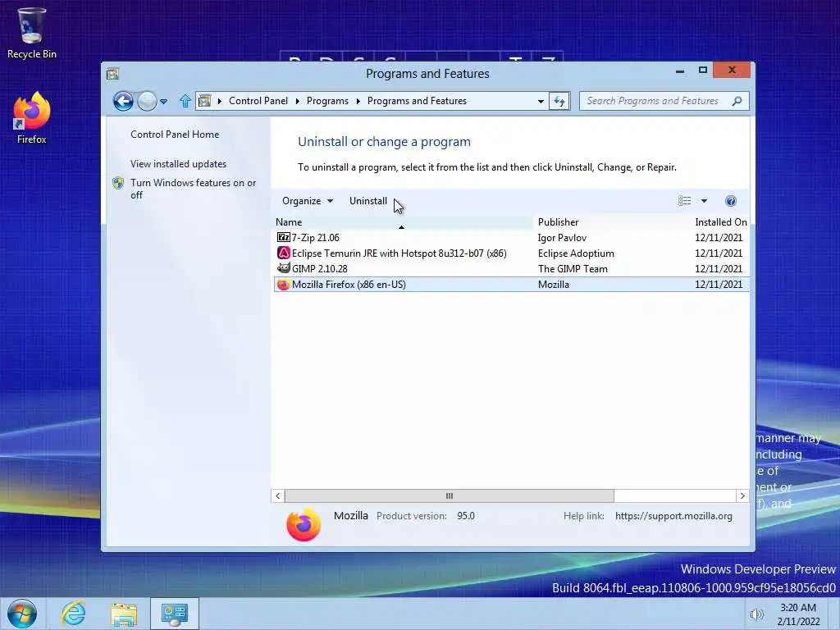
Task: Click The GIMP Team publisher cell
Action: point(573,268)
